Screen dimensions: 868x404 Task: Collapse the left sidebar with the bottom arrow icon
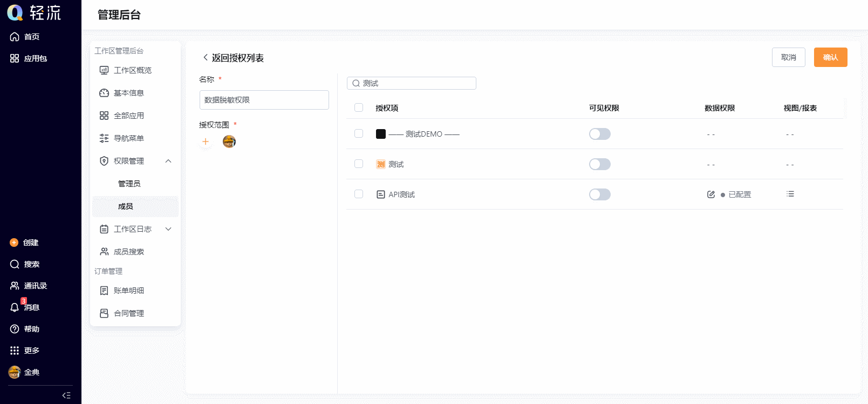(66, 395)
